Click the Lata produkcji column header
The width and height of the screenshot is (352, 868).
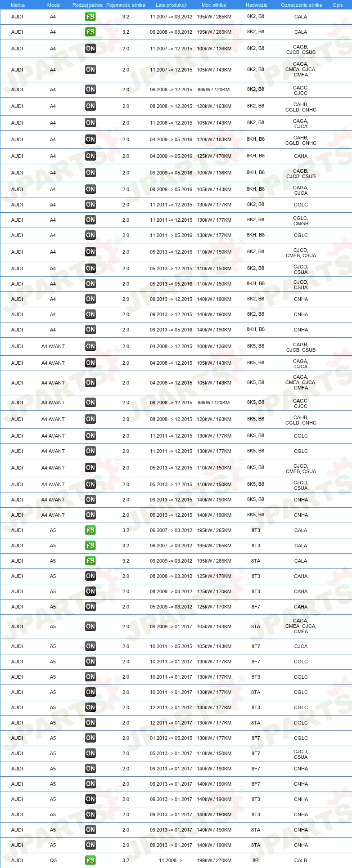click(x=171, y=5)
